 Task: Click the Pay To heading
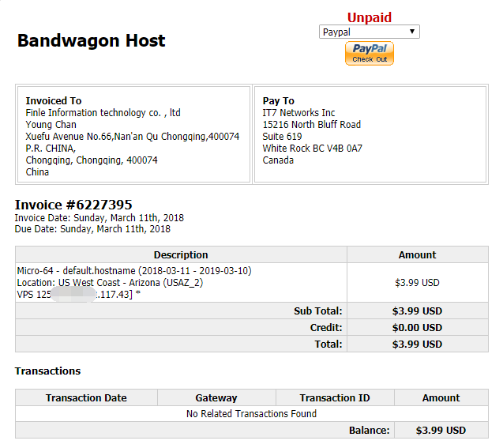(278, 100)
